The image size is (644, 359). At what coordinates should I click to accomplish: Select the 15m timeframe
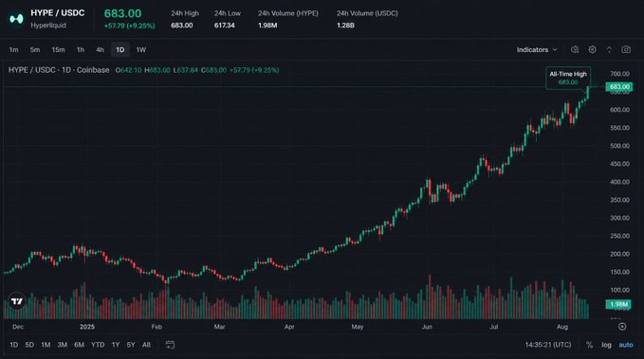(58, 49)
